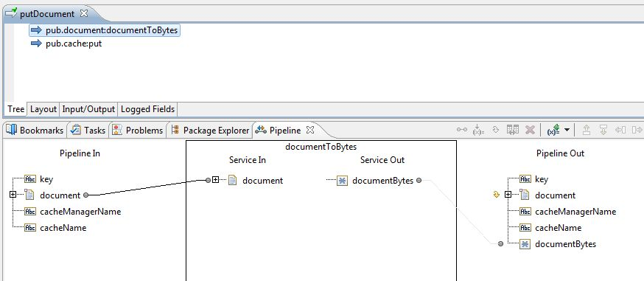Click the Pipeline Out heading
Image resolution: width=644 pixels, height=281 pixels.
[560, 153]
